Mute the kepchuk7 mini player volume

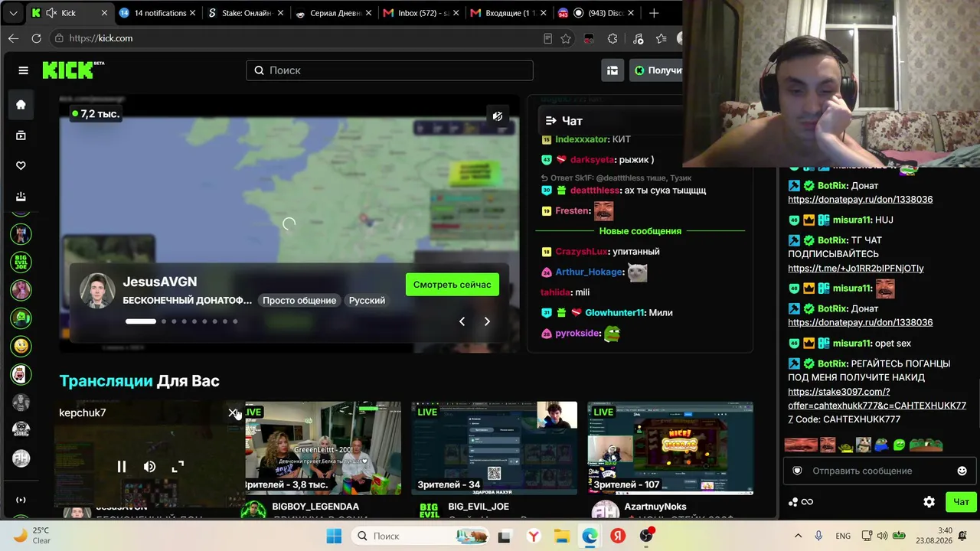coord(149,467)
